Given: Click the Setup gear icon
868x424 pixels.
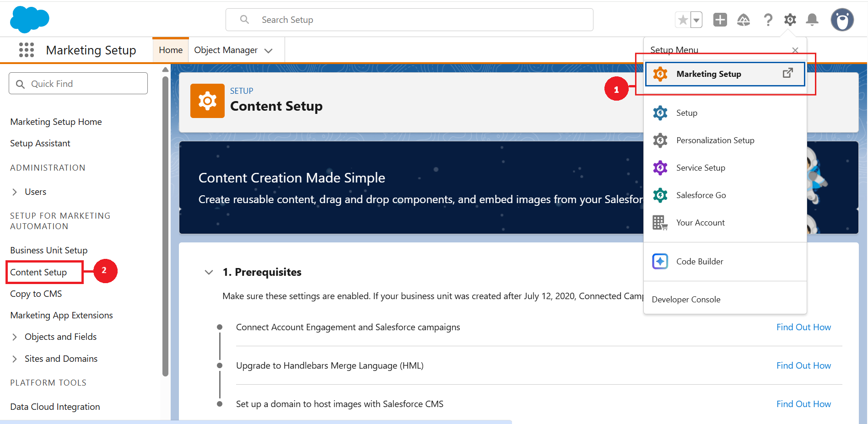Looking at the screenshot, I should pyautogui.click(x=790, y=20).
